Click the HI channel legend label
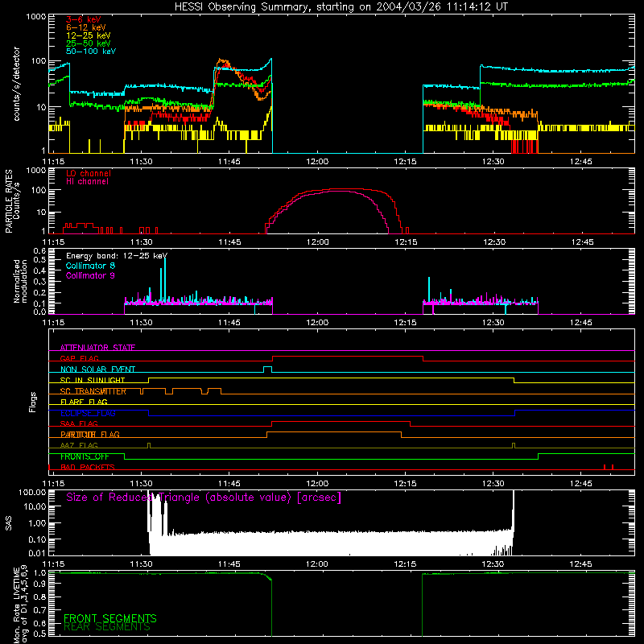The image size is (644, 644). tap(87, 182)
